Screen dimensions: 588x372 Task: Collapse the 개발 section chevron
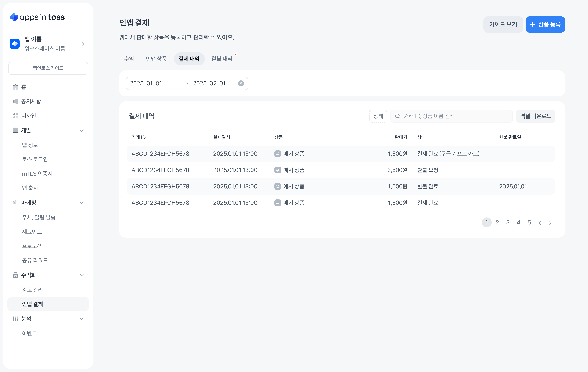click(82, 130)
